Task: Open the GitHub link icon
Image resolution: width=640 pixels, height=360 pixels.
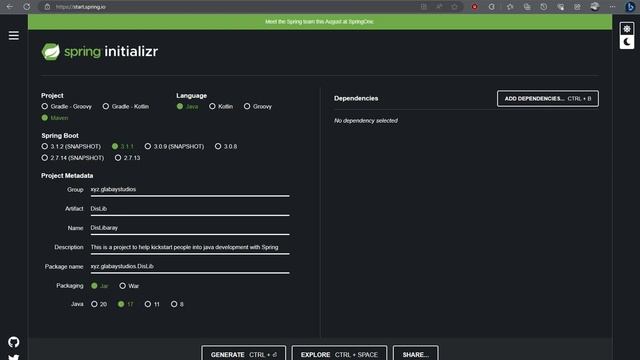Action: [13, 342]
